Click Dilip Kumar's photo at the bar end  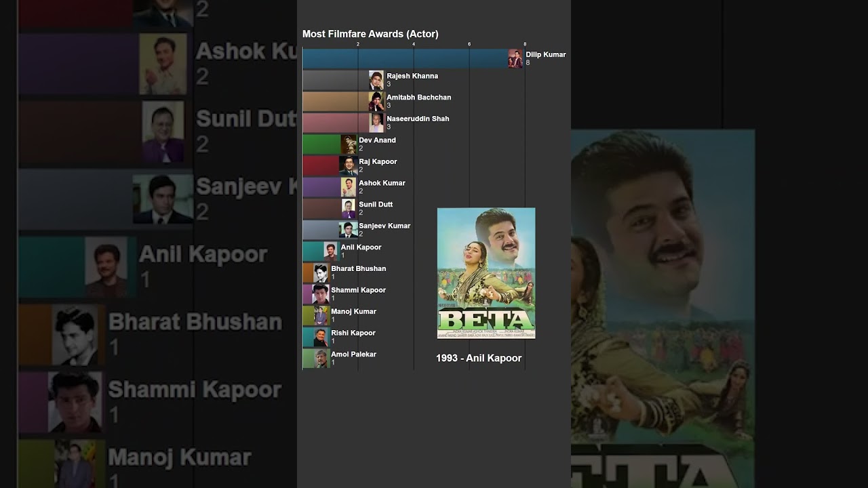click(516, 59)
